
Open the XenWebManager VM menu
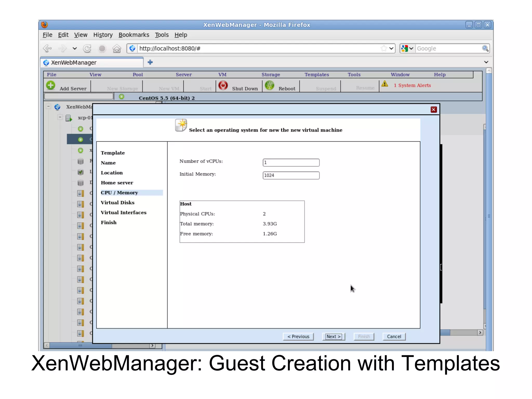[x=222, y=75]
